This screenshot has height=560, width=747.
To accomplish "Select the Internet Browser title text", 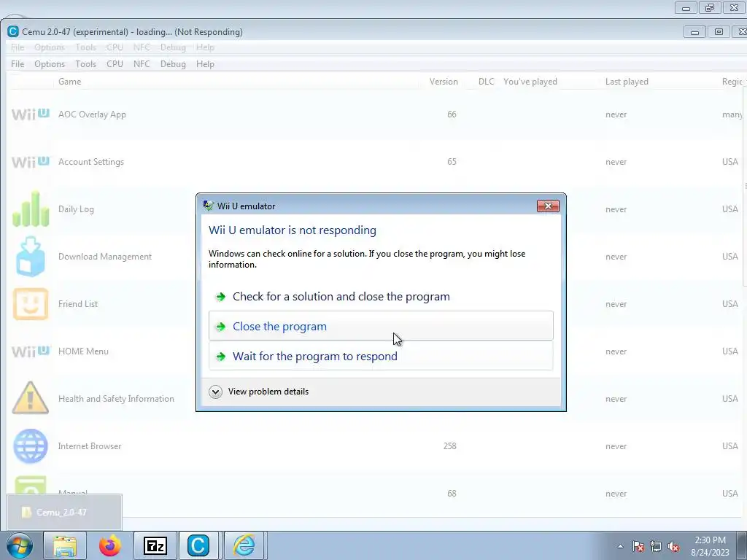I will coord(90,446).
